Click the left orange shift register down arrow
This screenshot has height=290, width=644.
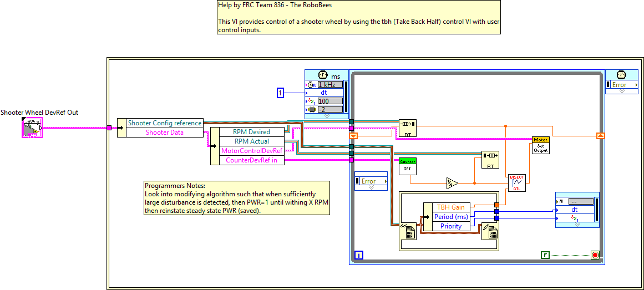[x=353, y=135]
